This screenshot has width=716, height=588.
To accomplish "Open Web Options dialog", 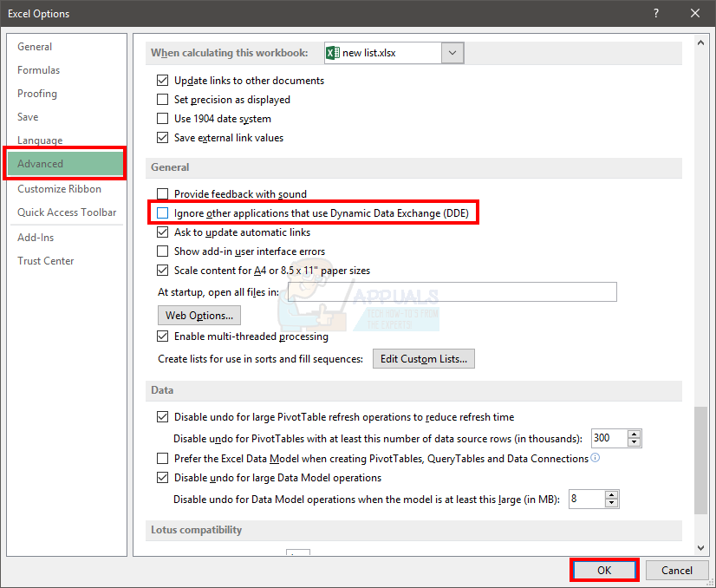I will [x=199, y=315].
